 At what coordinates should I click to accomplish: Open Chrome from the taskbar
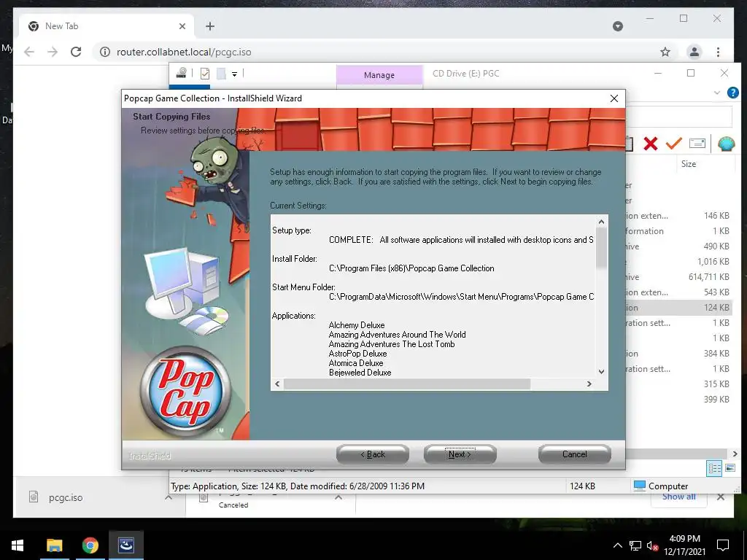[90, 545]
